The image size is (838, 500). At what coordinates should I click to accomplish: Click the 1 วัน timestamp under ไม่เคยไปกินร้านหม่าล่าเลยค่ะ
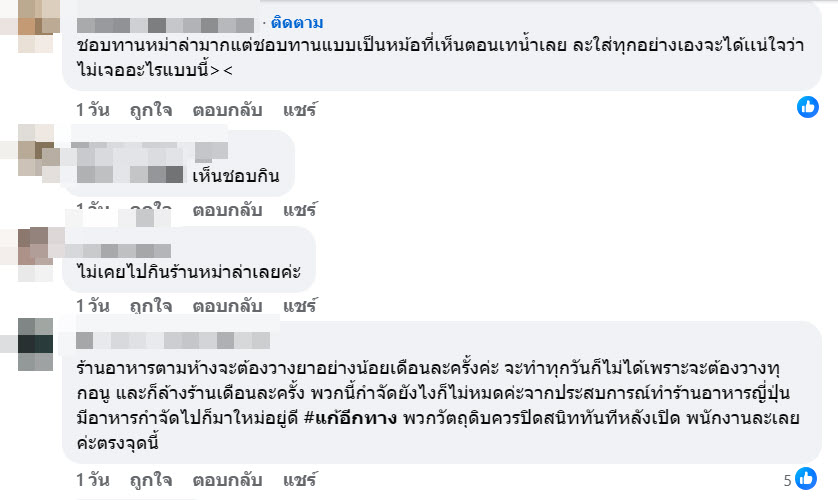coord(93,304)
